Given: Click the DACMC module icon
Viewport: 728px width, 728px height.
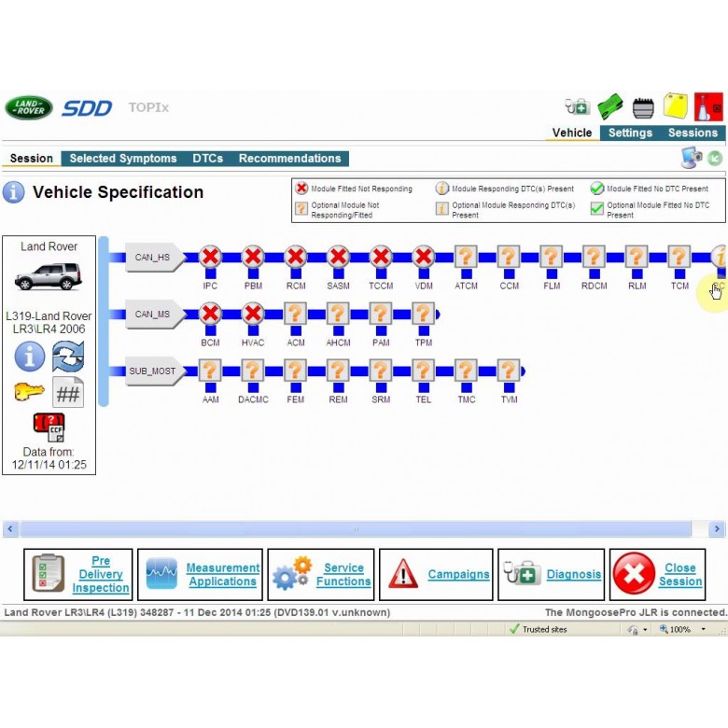Looking at the screenshot, I should point(253,371).
